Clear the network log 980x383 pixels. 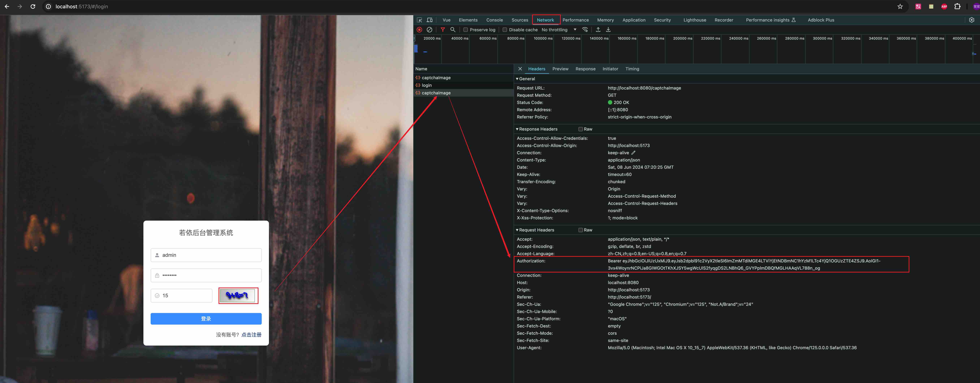(429, 30)
